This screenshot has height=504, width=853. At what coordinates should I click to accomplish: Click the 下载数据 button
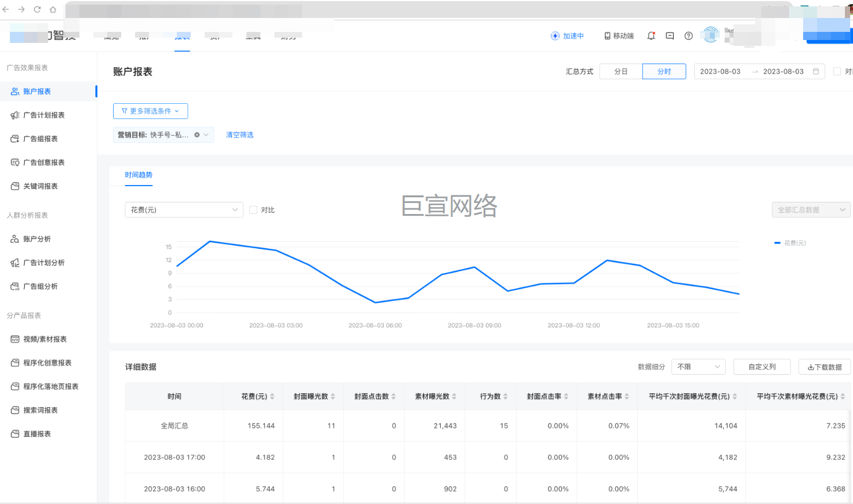pos(824,367)
